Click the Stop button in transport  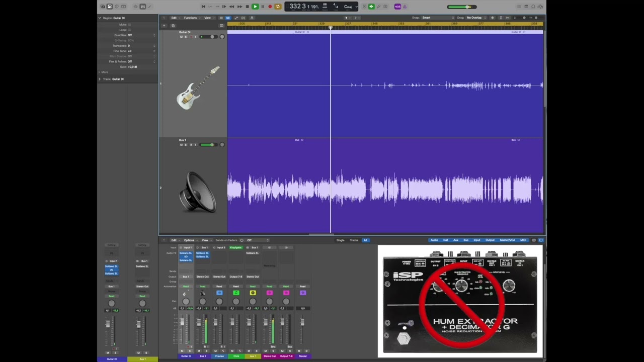coord(247,7)
